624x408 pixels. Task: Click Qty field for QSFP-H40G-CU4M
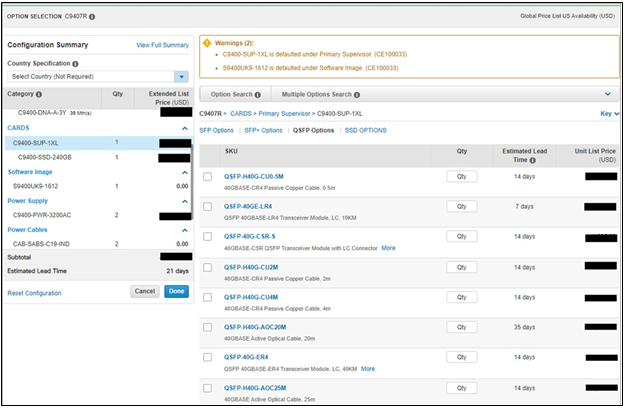(462, 297)
